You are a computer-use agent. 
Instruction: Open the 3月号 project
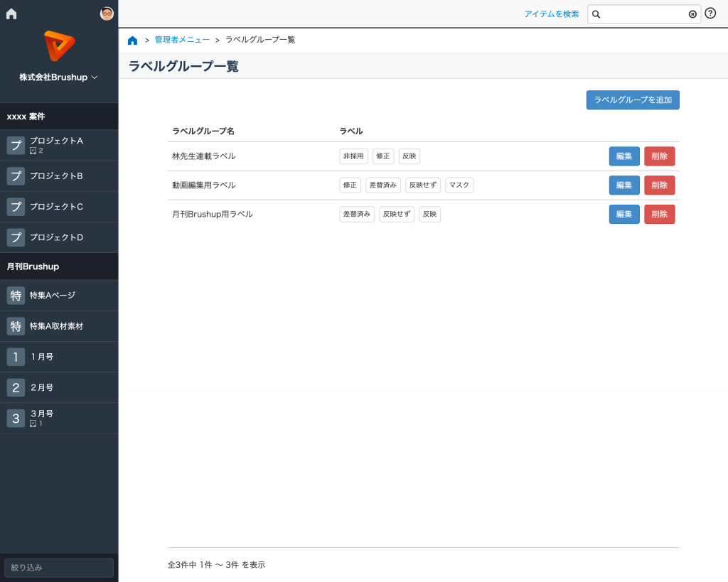click(59, 418)
